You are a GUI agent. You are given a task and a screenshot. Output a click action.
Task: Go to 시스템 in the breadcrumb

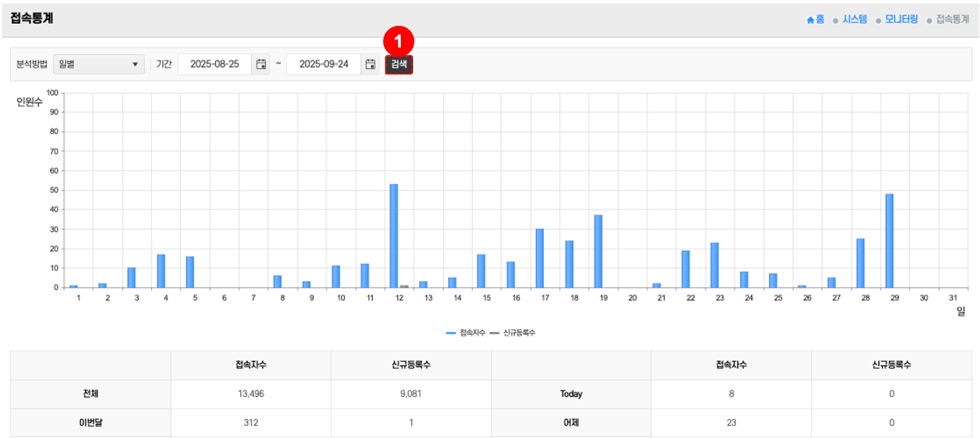coord(854,20)
